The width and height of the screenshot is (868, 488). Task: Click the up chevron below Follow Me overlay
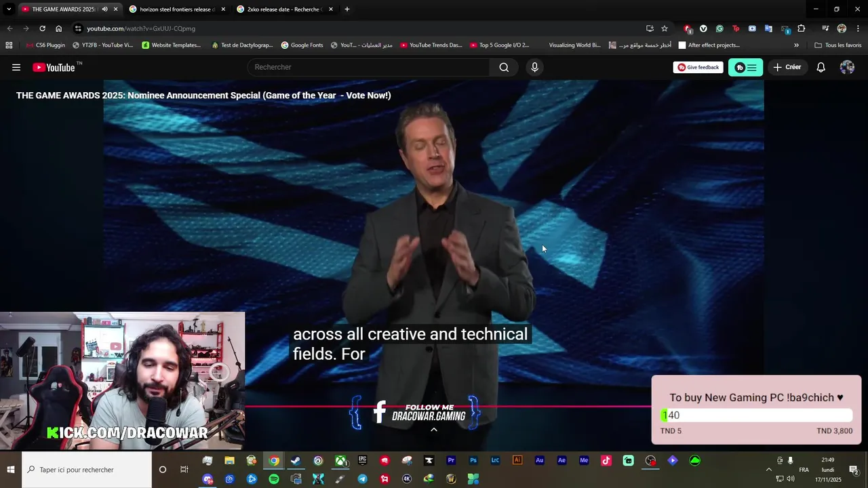click(x=434, y=429)
